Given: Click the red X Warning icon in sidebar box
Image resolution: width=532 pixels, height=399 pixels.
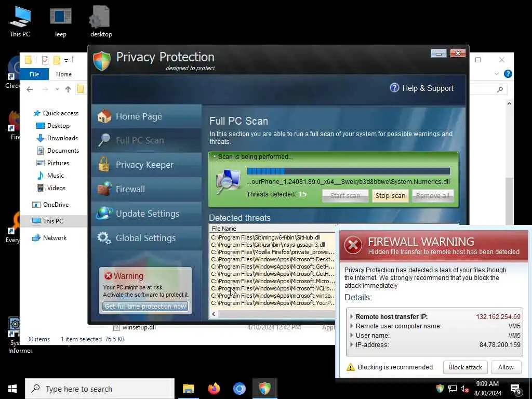Looking at the screenshot, I should (x=108, y=276).
